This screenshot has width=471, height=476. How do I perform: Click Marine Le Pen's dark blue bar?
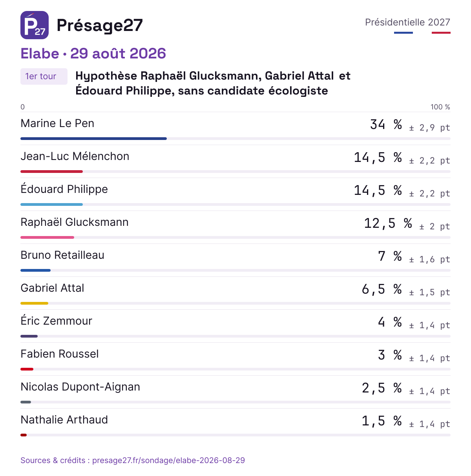[x=93, y=138]
